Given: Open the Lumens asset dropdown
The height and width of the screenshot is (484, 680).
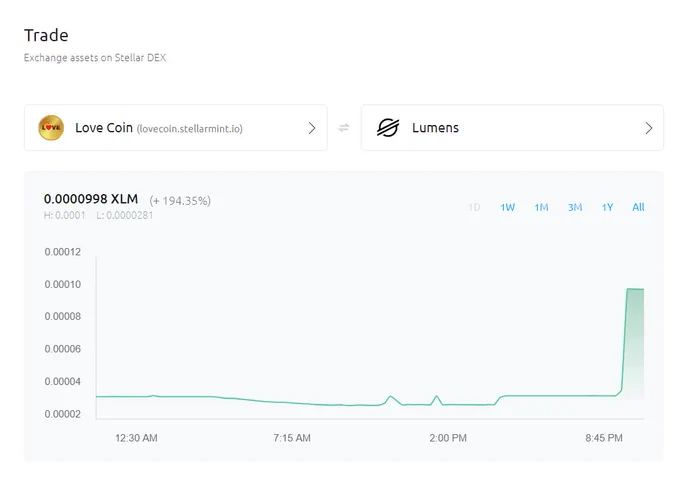Looking at the screenshot, I should [512, 128].
